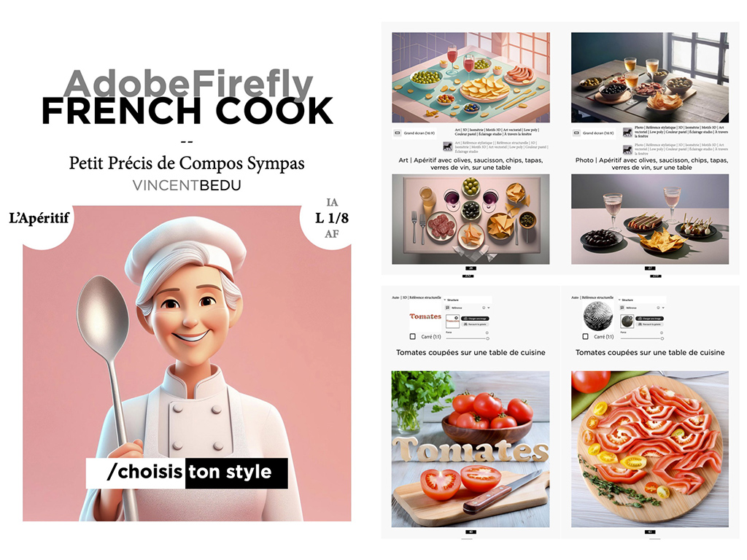The width and height of the screenshot is (747, 560).
Task: Click the Force slider handle in the left Structure panel
Action: [x=487, y=338]
